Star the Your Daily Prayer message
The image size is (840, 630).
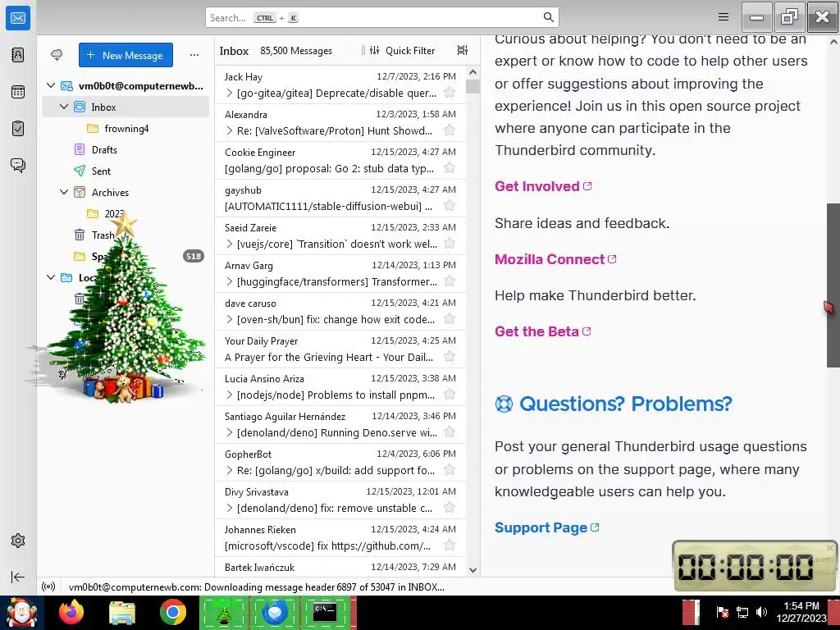click(450, 357)
